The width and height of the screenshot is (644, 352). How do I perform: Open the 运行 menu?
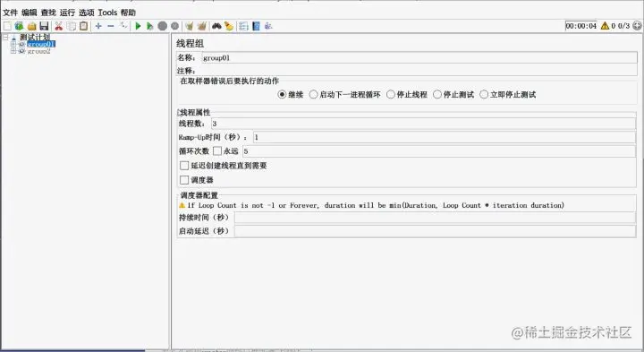coord(67,13)
